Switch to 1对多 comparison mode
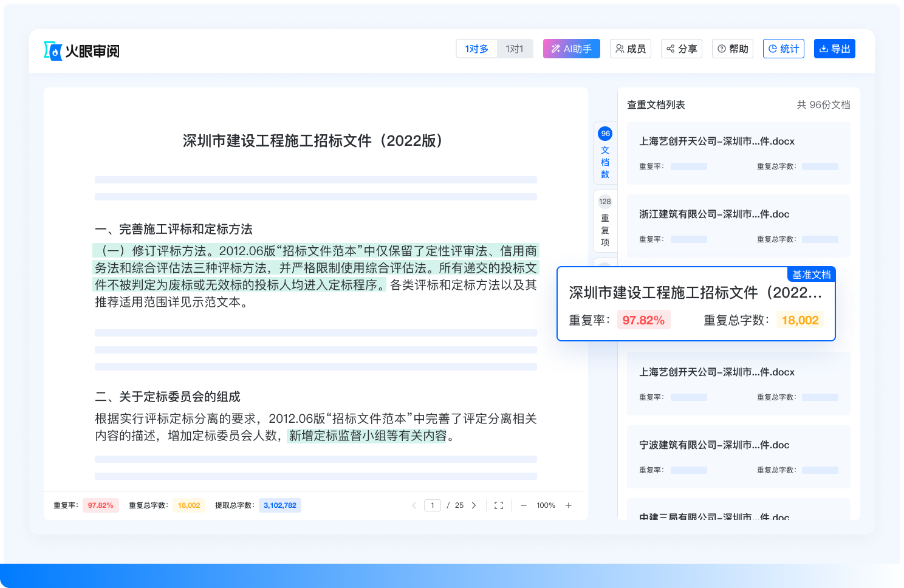 (477, 49)
